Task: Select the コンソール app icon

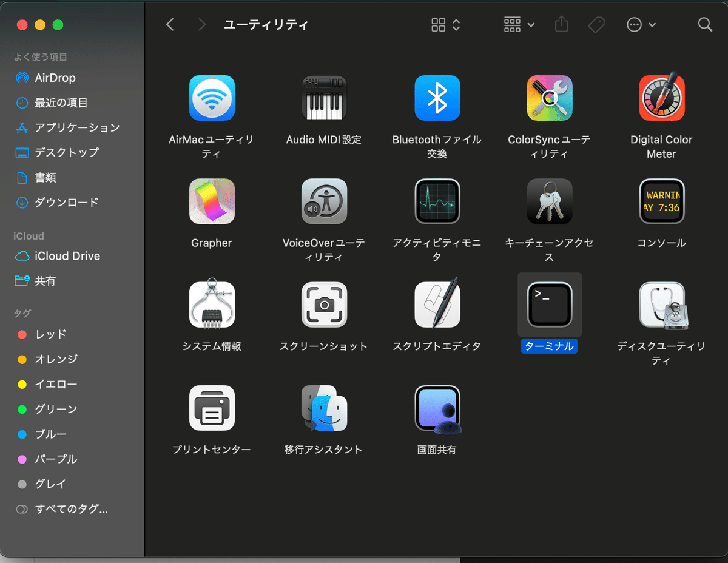Action: click(x=661, y=201)
